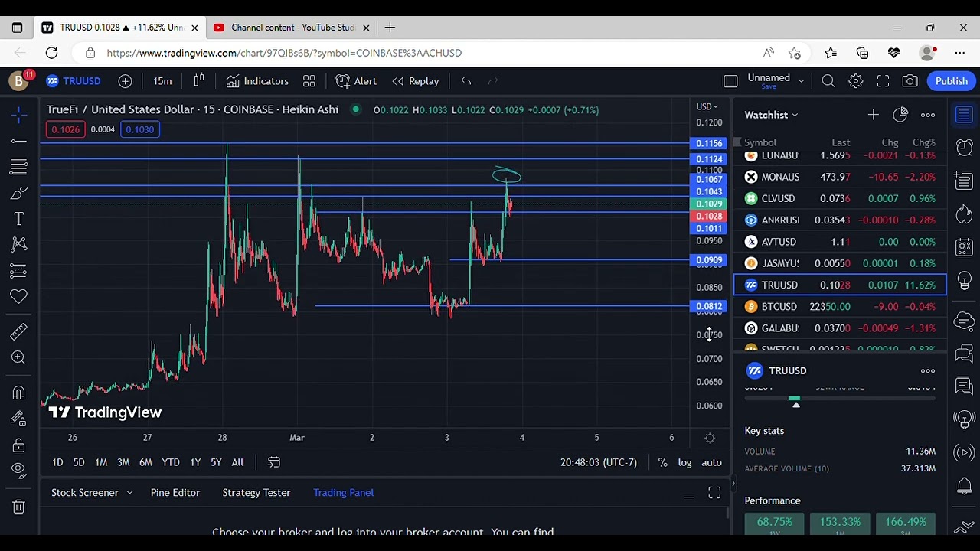980x551 pixels.
Task: Open TRUUSD details more options menu
Action: click(928, 370)
